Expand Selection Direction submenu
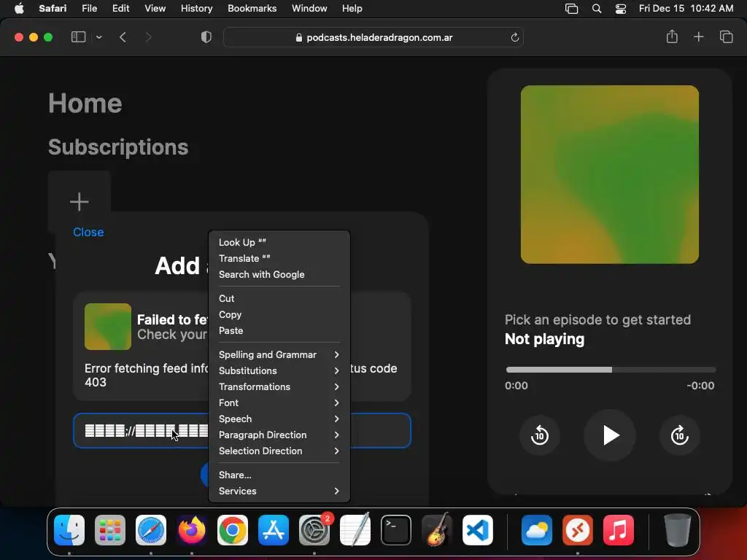The height and width of the screenshot is (560, 747). point(279,451)
